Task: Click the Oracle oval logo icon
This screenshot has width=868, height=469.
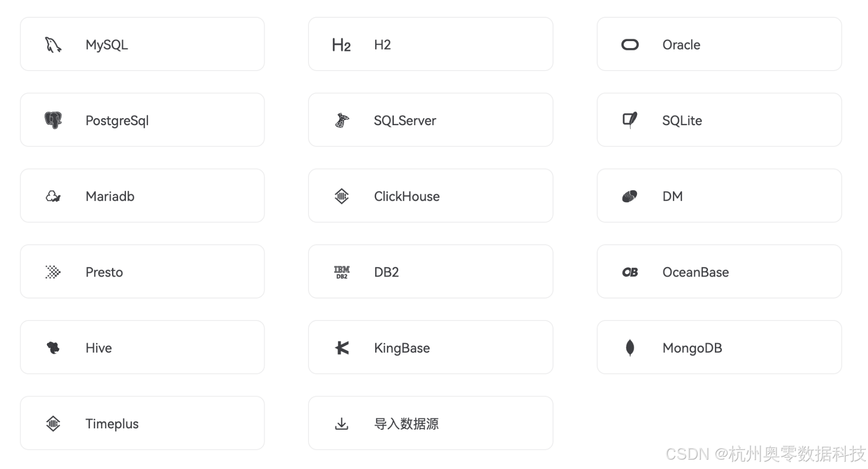Action: [x=630, y=45]
